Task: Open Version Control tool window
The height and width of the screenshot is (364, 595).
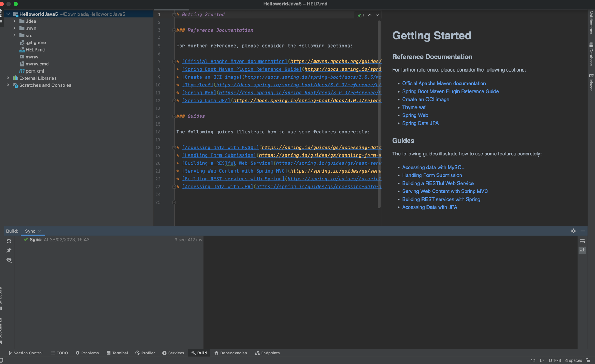Action: 25,353
